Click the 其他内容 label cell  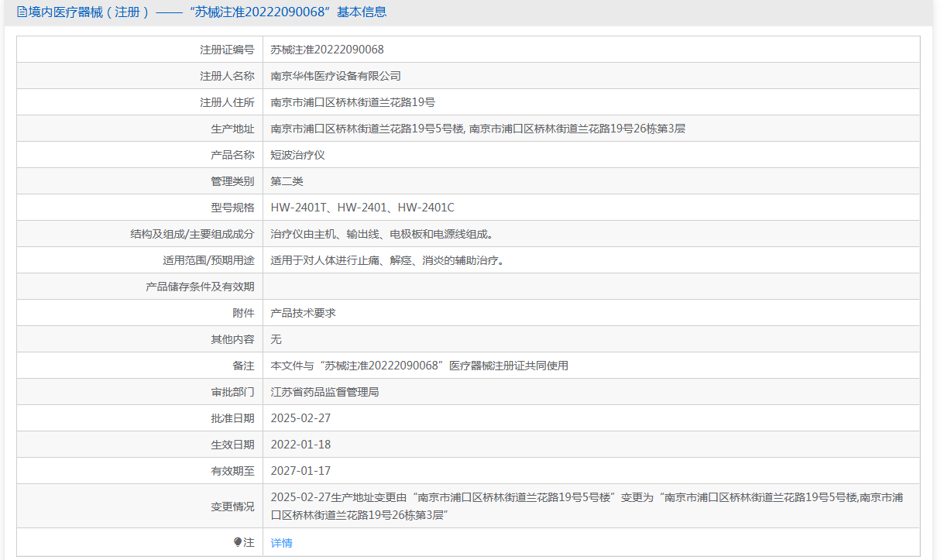(140, 339)
